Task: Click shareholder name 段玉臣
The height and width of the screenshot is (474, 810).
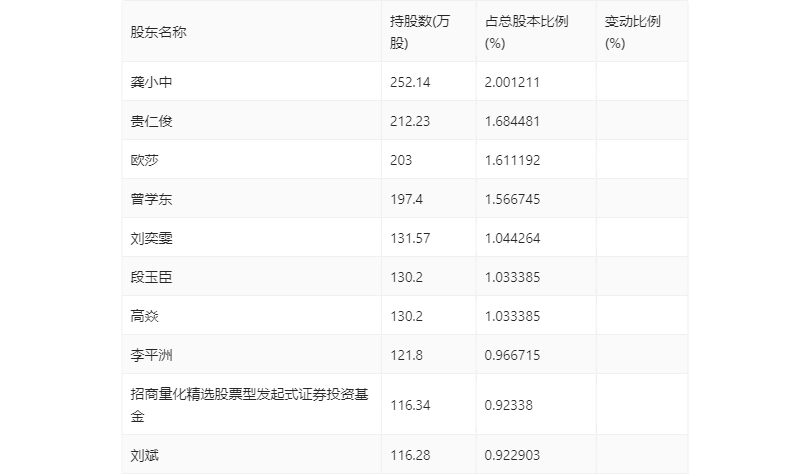Action: click(145, 277)
